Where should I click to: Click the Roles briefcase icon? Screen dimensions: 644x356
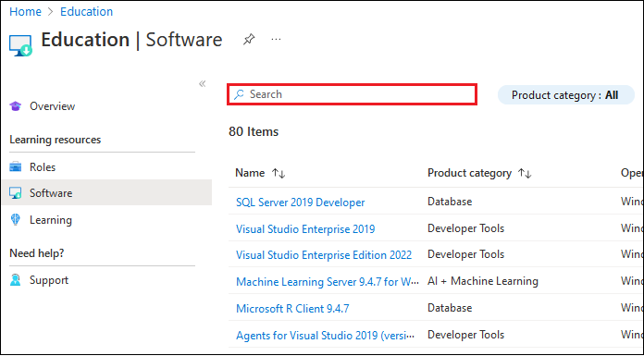coord(16,167)
